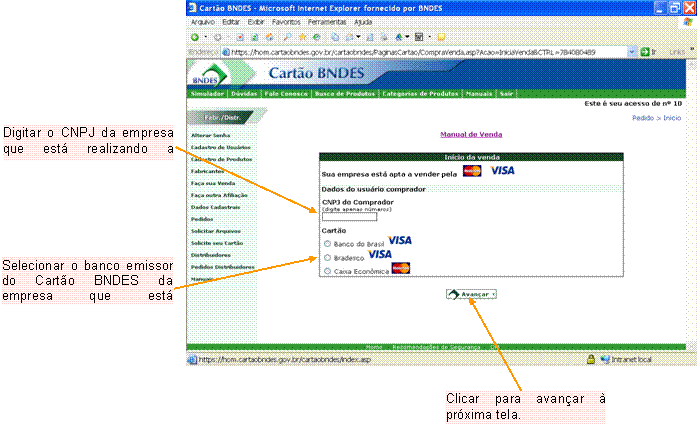
Task: Open Favorites via the star icon
Action: pos(303,37)
